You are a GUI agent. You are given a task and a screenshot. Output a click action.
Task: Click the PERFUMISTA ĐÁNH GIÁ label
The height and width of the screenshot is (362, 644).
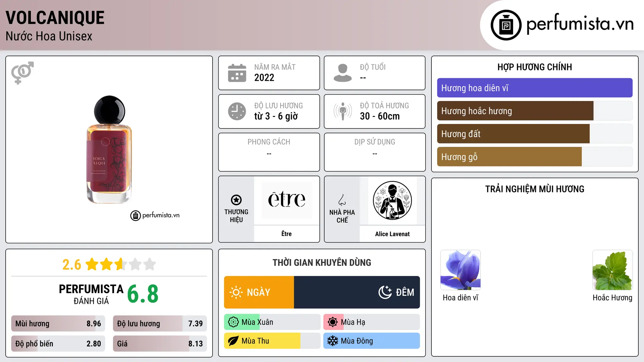coord(91,294)
